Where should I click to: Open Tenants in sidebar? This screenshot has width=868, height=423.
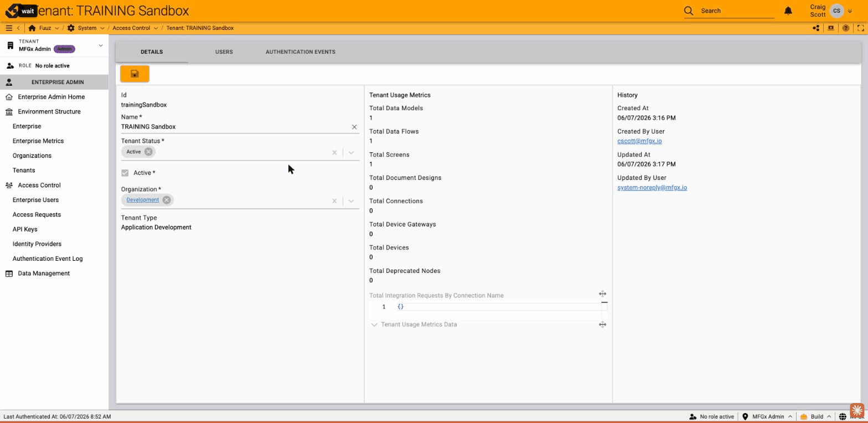pyautogui.click(x=24, y=171)
